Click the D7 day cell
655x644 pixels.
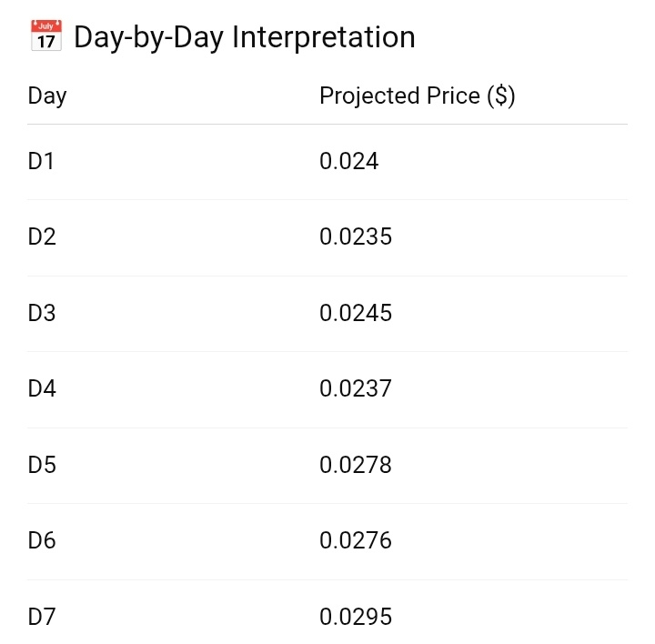tap(42, 618)
